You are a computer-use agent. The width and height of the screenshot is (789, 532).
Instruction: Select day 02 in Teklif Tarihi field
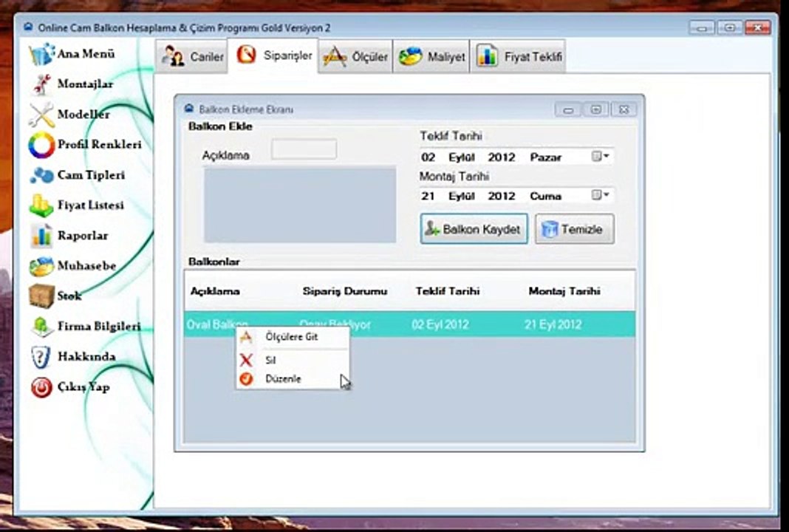pyautogui.click(x=428, y=157)
